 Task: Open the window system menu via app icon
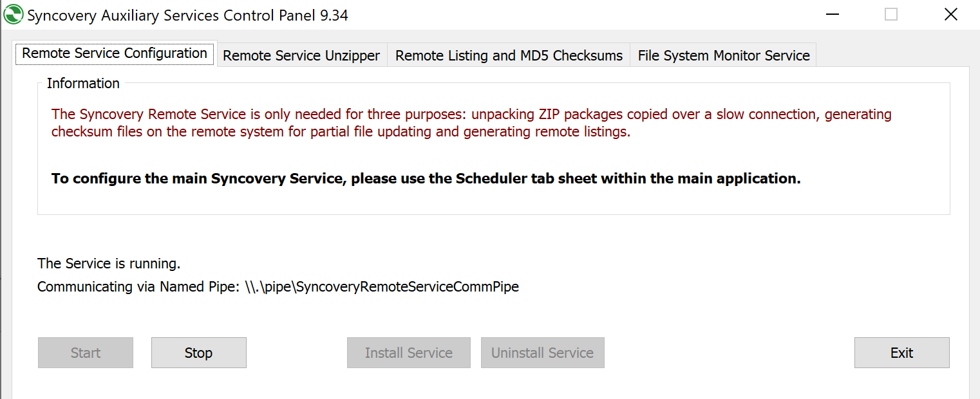pyautogui.click(x=12, y=14)
